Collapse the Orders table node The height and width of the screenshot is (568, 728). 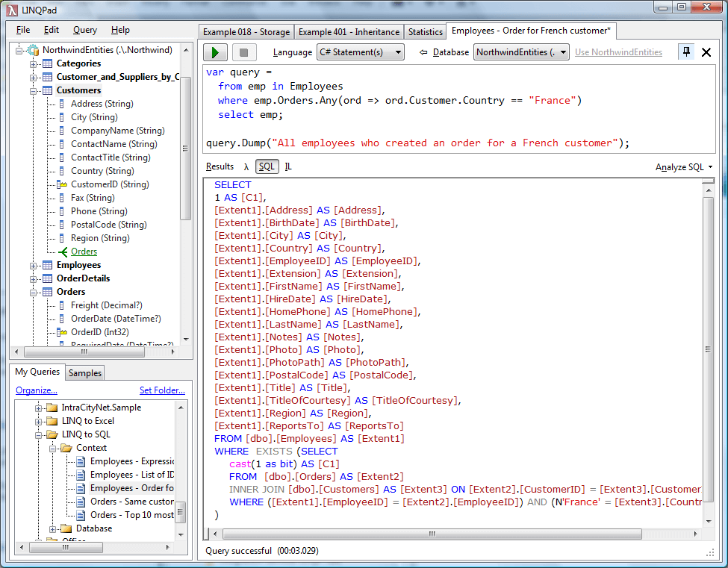(34, 293)
